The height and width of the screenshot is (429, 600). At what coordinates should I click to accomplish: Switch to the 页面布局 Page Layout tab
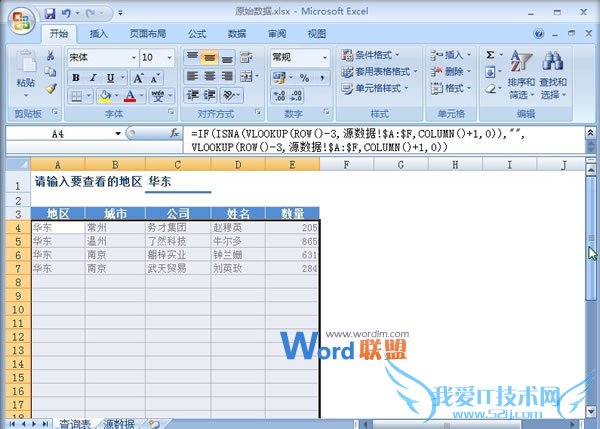coord(148,34)
